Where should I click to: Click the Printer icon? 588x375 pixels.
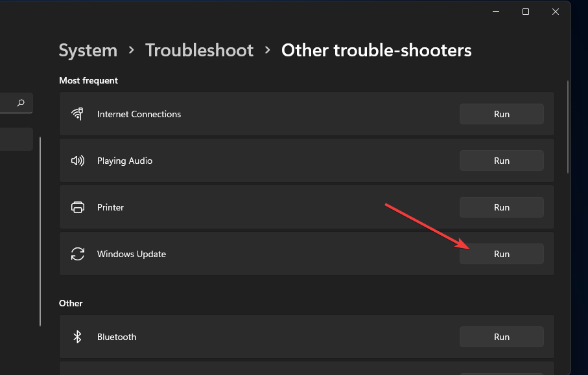coord(78,207)
